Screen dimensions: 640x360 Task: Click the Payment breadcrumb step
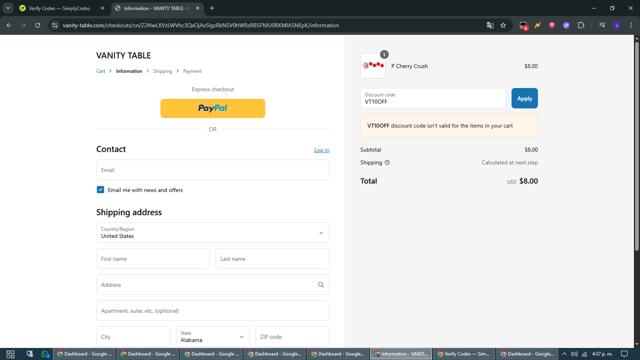(192, 71)
